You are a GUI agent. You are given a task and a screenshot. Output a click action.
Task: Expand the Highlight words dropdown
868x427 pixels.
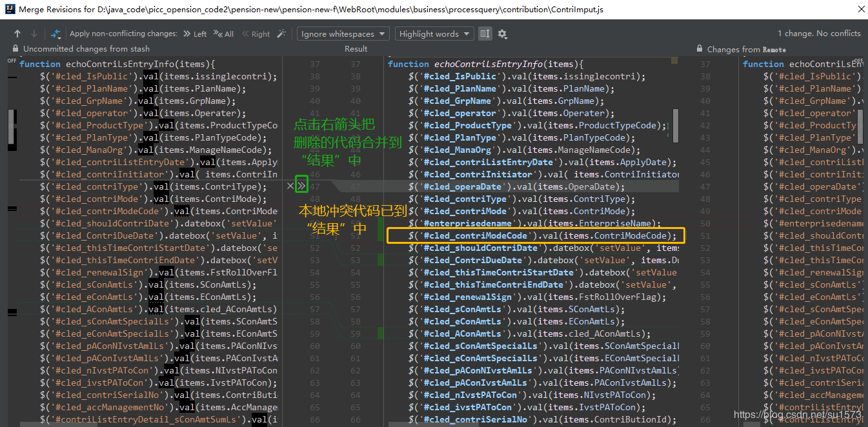434,34
